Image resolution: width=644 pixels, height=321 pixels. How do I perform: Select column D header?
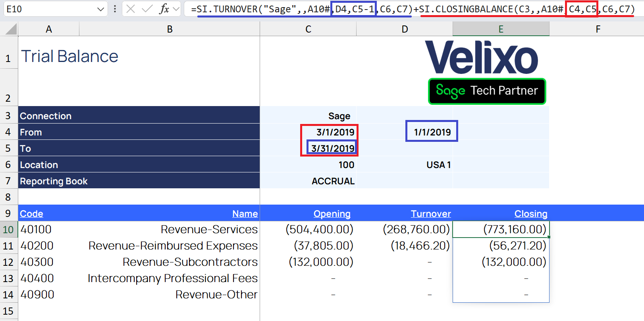(x=405, y=29)
